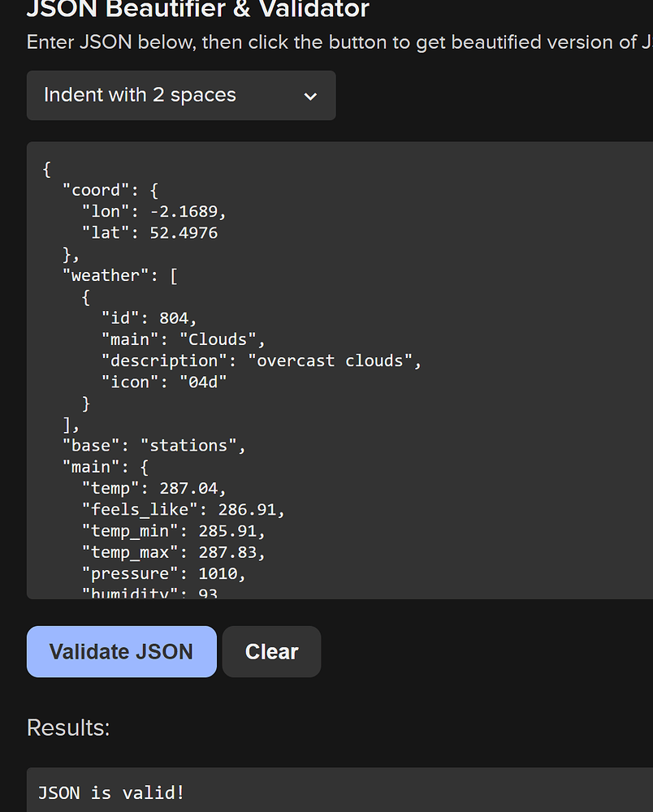
Task: Click the dropdown chevron arrow icon
Action: tap(310, 95)
